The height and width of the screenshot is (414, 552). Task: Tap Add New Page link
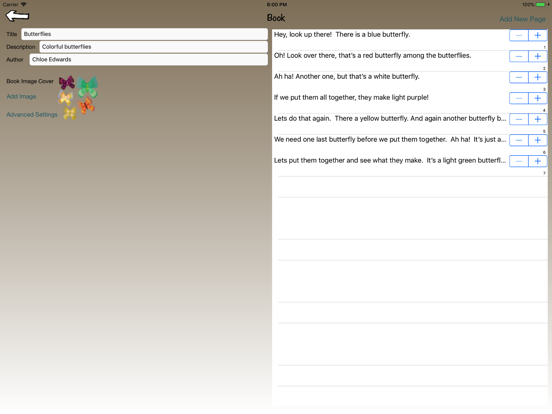click(522, 19)
